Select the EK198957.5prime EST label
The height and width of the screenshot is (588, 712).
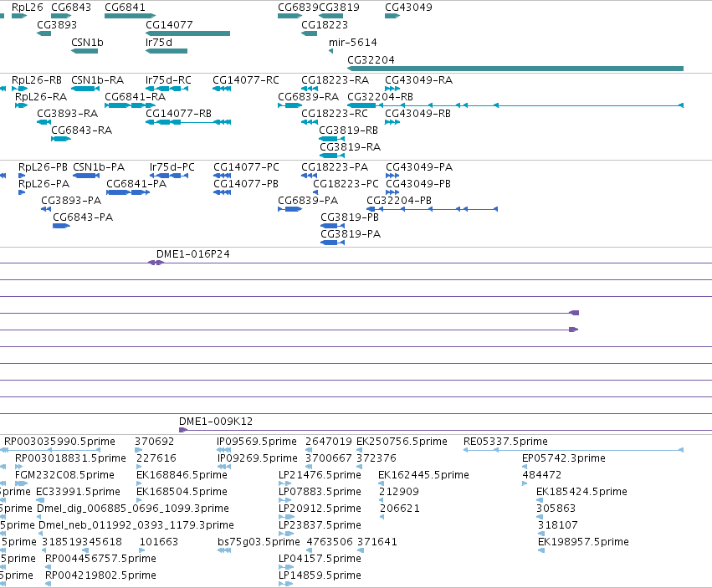[583, 542]
